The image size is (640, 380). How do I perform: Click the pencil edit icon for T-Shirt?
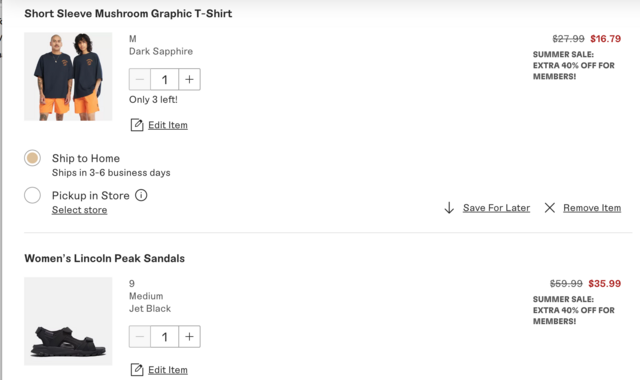(x=137, y=125)
